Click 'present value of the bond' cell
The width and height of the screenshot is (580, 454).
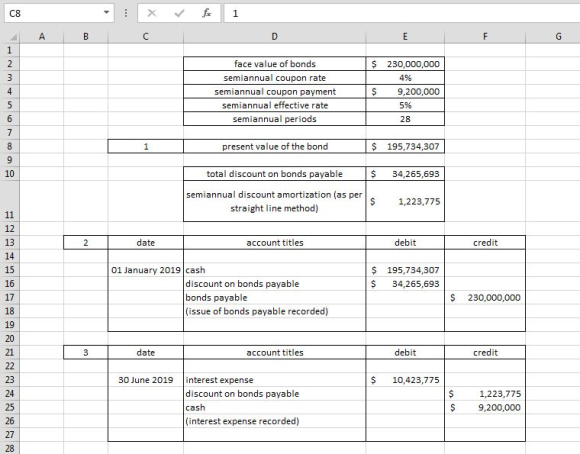274,147
